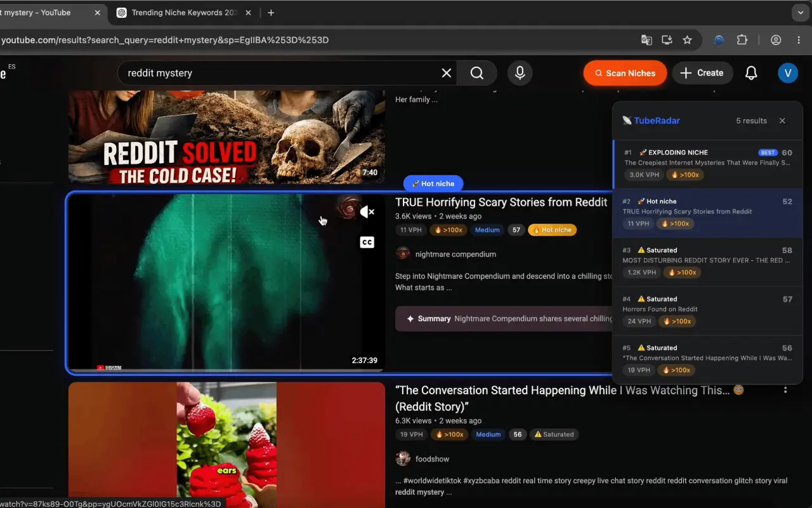Open the Reddit Solved The Cold Case thumbnail
This screenshot has width=812, height=508.
226,137
